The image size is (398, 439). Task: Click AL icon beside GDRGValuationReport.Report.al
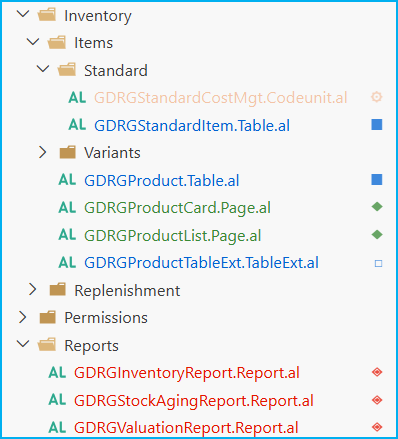(57, 427)
